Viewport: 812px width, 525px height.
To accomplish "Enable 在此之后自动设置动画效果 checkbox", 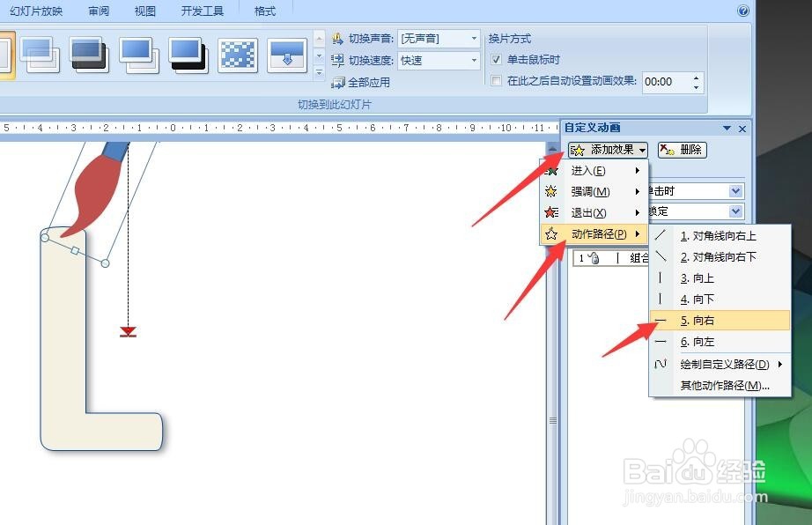I will click(497, 80).
